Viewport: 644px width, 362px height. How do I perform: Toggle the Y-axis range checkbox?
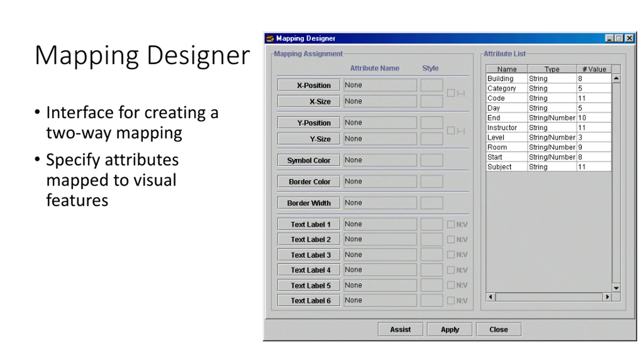pos(451,130)
